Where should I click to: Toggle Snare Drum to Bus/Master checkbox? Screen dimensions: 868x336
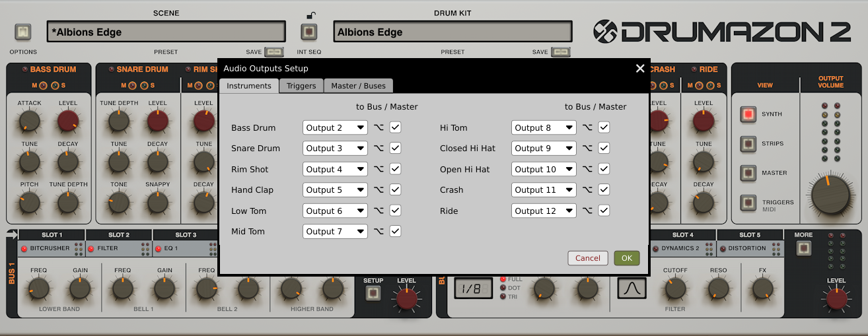(x=395, y=149)
